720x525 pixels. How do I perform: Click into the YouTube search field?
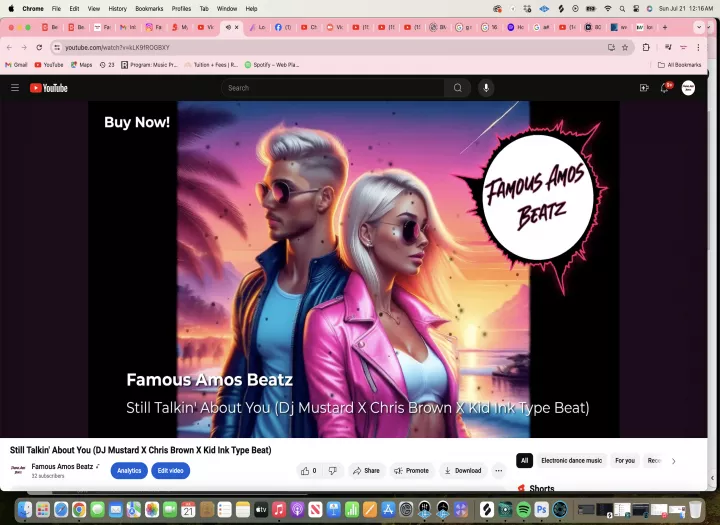[x=332, y=88]
